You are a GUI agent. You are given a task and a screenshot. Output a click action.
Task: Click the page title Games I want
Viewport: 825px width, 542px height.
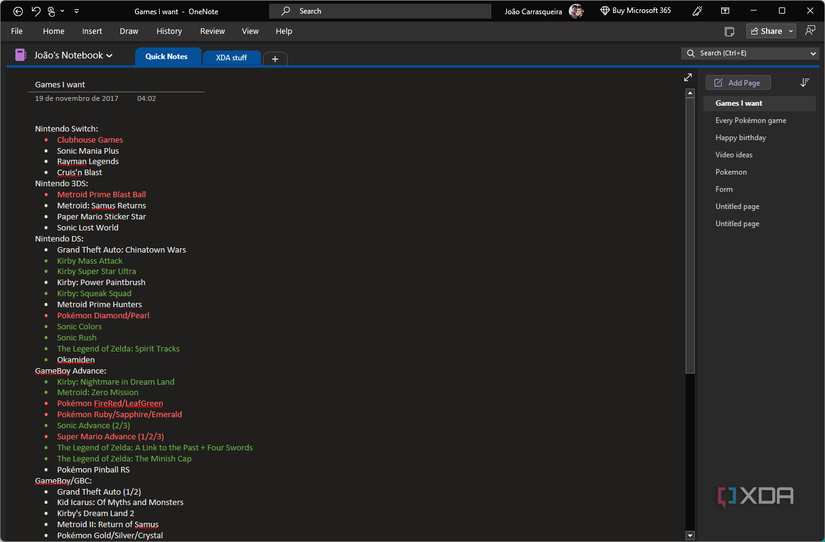pyautogui.click(x=60, y=85)
